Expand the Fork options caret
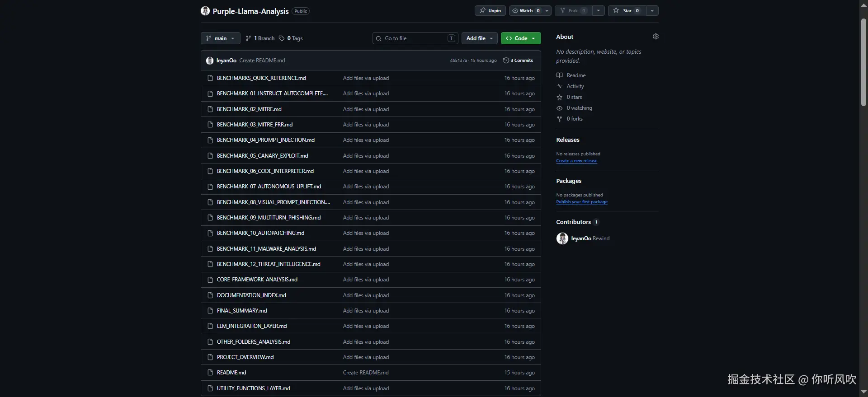Image resolution: width=868 pixels, height=397 pixels. point(598,11)
